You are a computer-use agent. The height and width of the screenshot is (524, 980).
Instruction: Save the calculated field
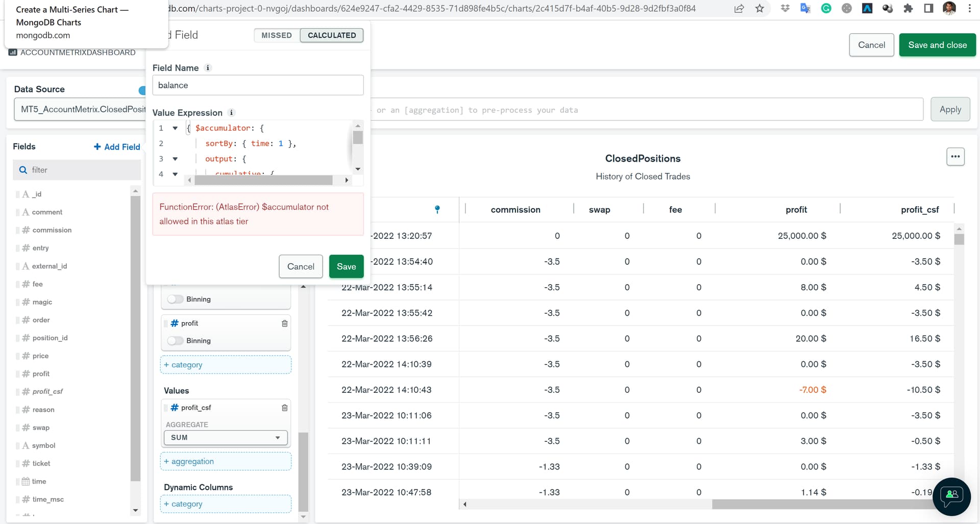pyautogui.click(x=346, y=266)
